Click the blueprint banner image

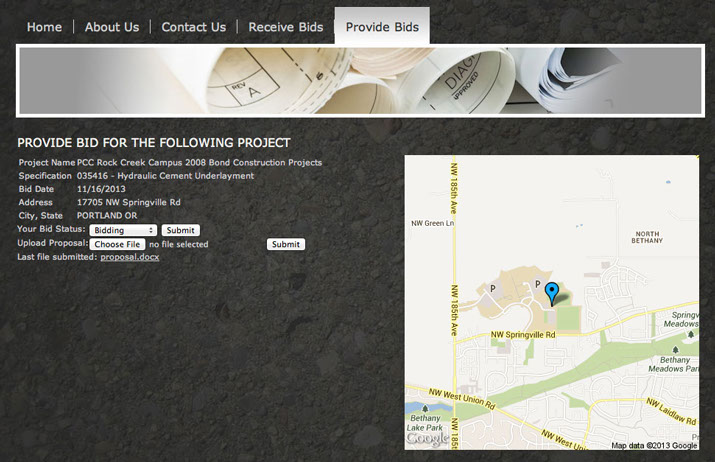(360, 81)
